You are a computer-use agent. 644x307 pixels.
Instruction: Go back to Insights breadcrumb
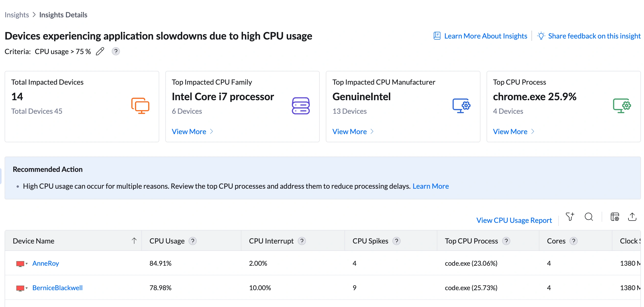coord(17,15)
